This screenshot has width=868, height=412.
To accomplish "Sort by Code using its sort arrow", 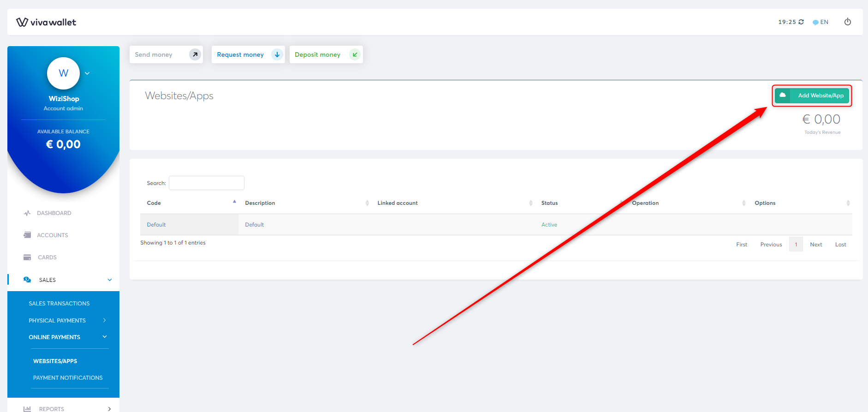I will pos(234,202).
